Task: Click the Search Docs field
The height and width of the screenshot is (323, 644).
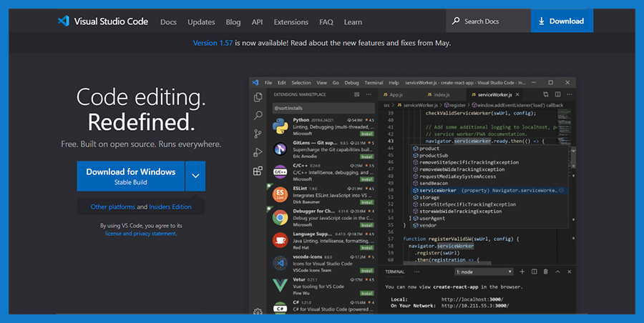Action: (x=488, y=21)
